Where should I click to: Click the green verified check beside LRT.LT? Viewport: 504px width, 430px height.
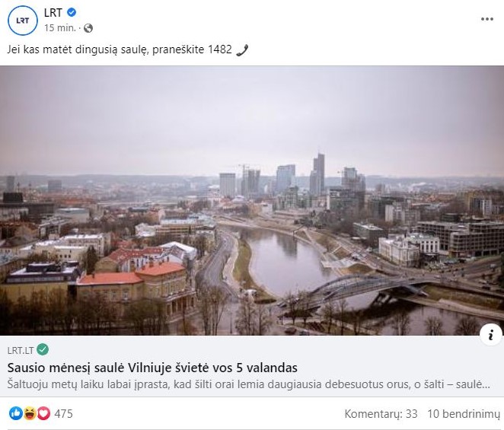43,349
